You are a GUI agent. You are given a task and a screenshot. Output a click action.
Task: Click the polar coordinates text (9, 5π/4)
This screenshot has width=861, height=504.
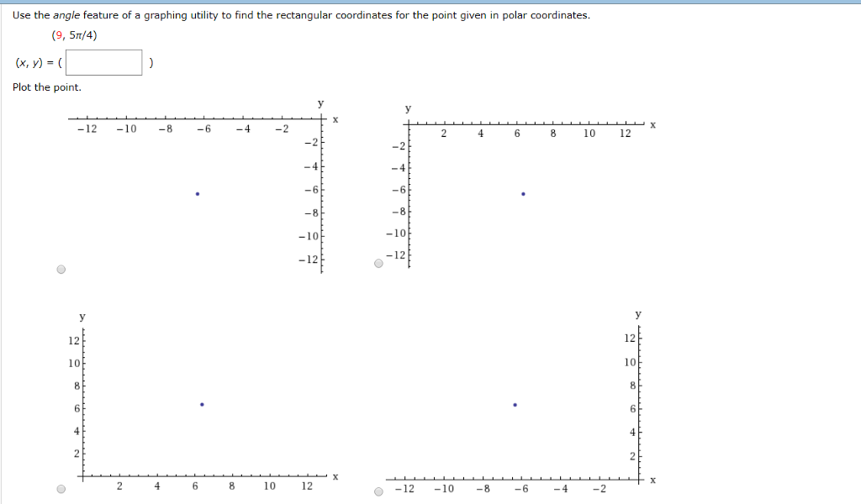tap(73, 34)
